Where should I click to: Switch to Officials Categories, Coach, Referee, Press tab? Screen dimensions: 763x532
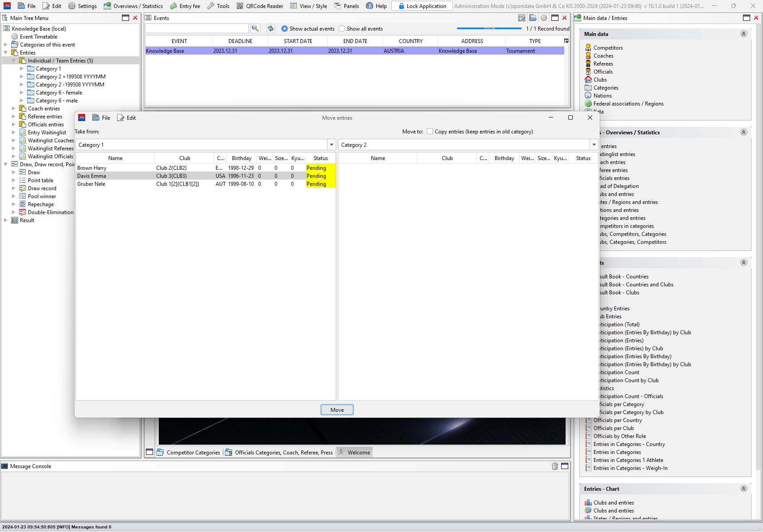point(279,452)
